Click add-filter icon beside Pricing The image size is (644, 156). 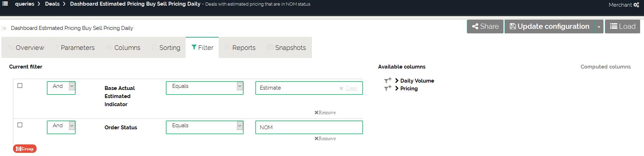tap(388, 88)
